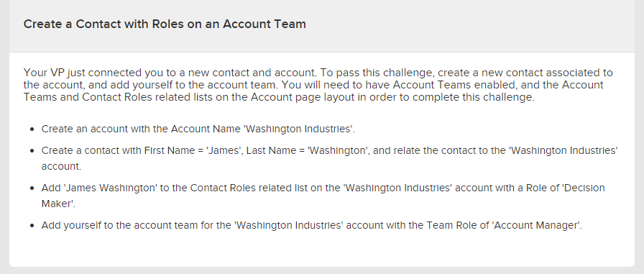This screenshot has width=644, height=274.
Task: Select 'Washington Industries' in the first bullet
Action: pos(298,129)
